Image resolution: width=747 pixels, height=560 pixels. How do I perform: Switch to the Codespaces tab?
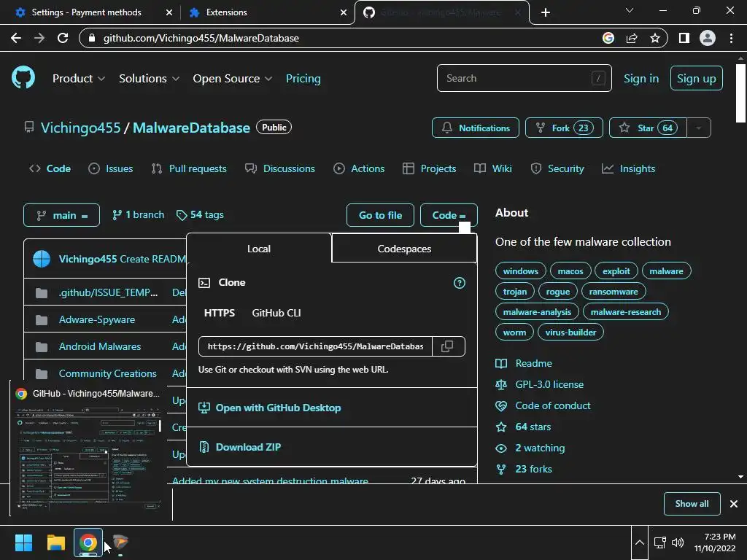(404, 249)
